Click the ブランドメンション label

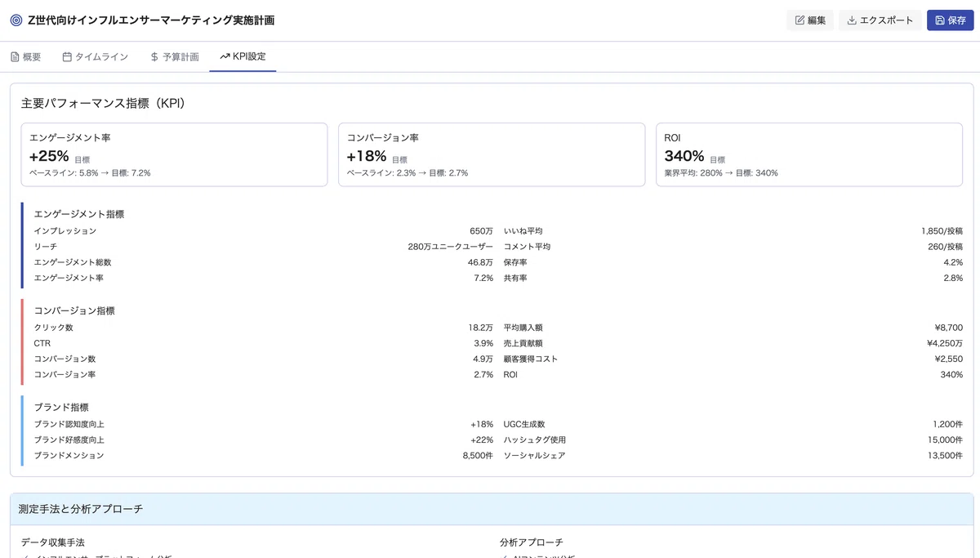coord(69,455)
